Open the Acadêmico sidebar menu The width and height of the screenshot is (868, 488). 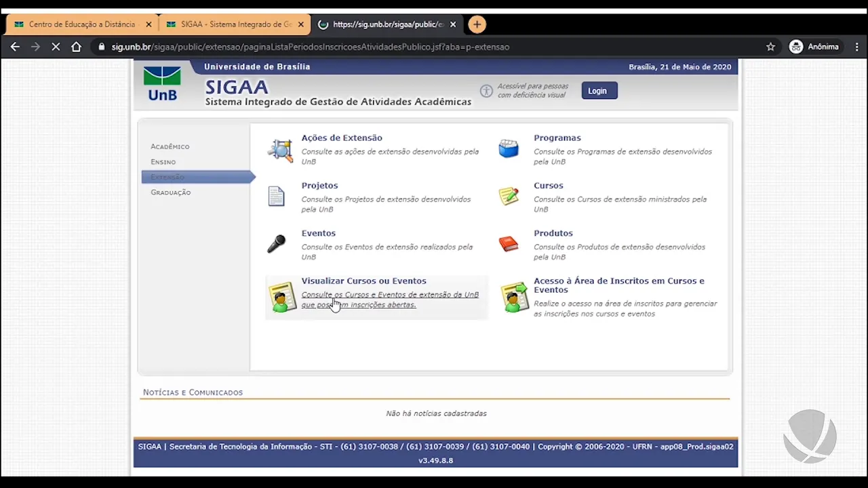[170, 146]
